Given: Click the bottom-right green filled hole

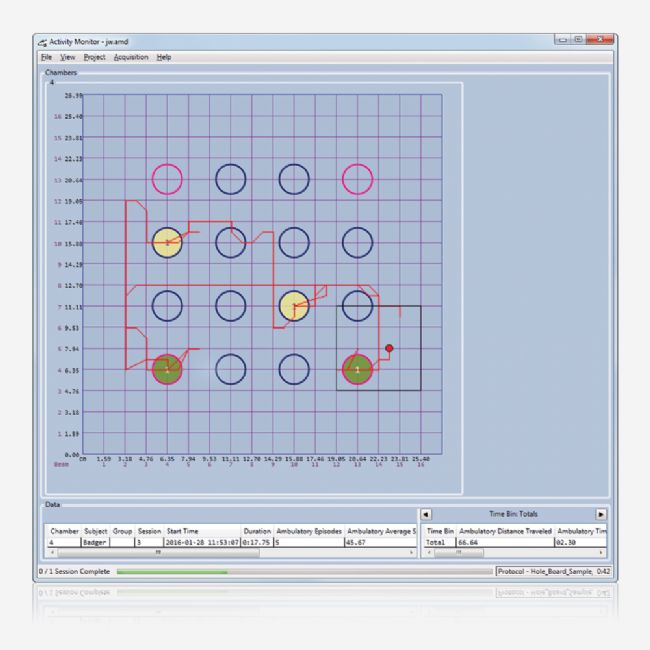Looking at the screenshot, I should pos(357,369).
